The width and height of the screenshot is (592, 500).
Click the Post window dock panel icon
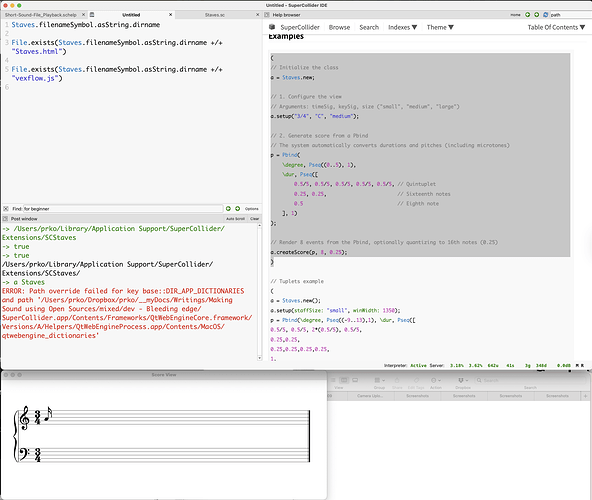click(5, 219)
